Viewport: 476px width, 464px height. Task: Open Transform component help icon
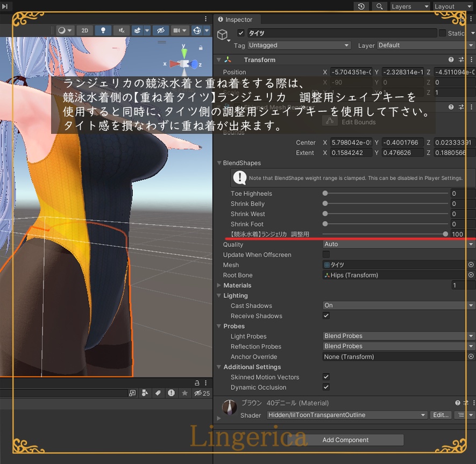pyautogui.click(x=451, y=60)
